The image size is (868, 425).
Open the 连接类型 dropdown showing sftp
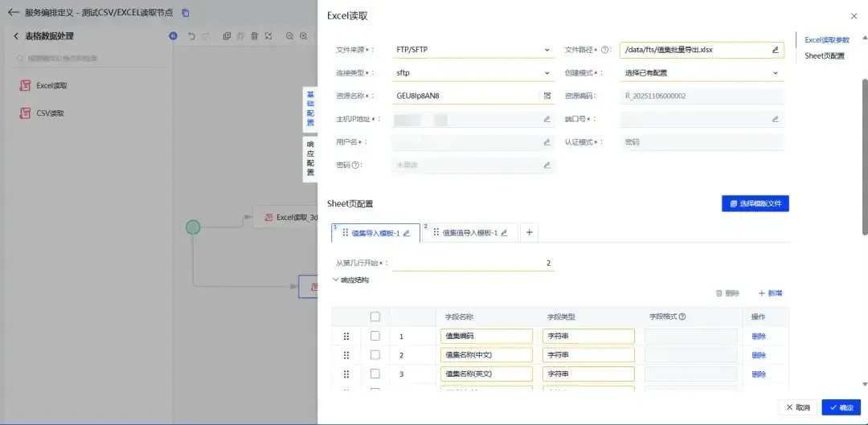click(473, 73)
